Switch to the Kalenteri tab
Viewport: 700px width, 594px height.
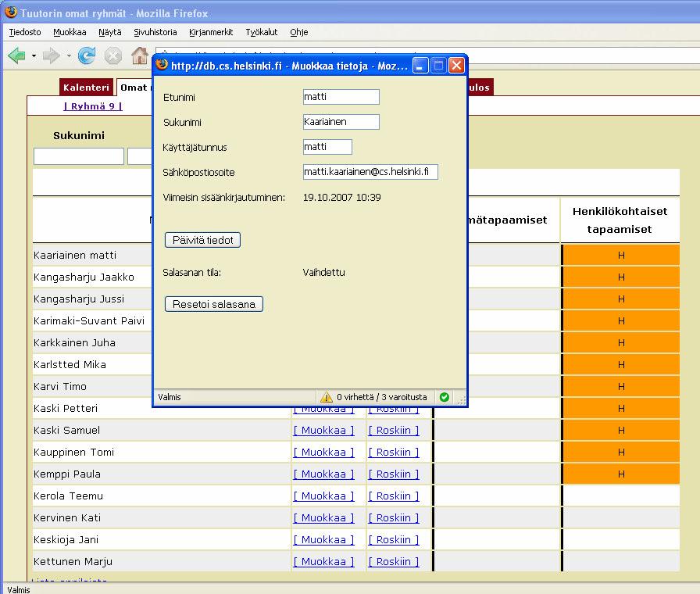pyautogui.click(x=86, y=87)
